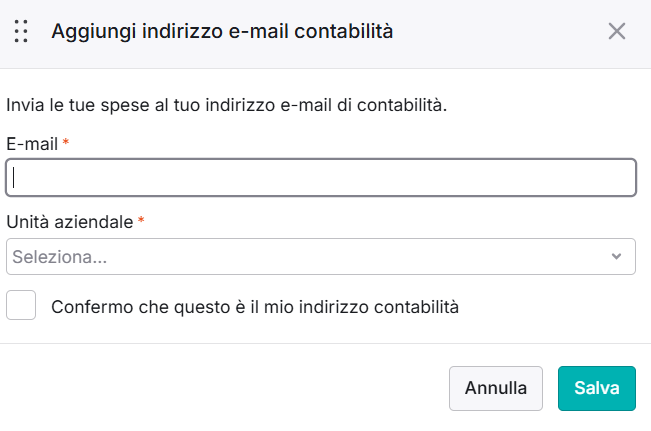Close the Aggiungi indirizzo e-mail dialog
651x431 pixels.
tap(617, 31)
